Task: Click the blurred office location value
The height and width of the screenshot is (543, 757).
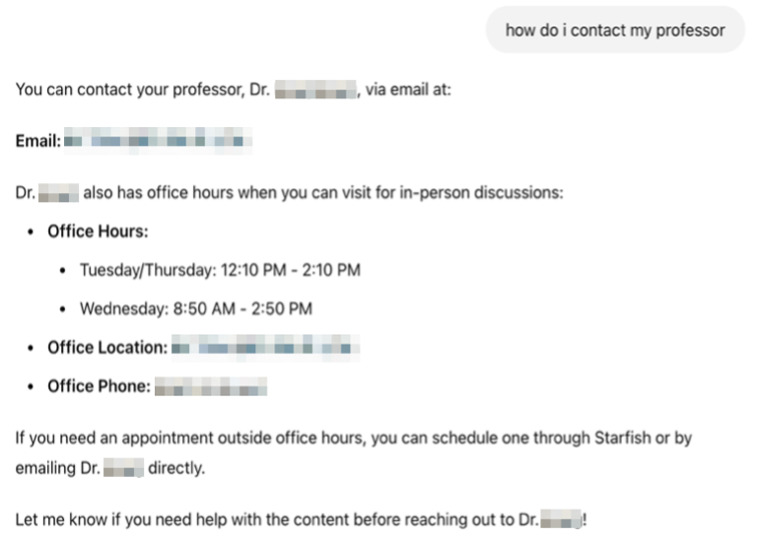Action: (266, 348)
